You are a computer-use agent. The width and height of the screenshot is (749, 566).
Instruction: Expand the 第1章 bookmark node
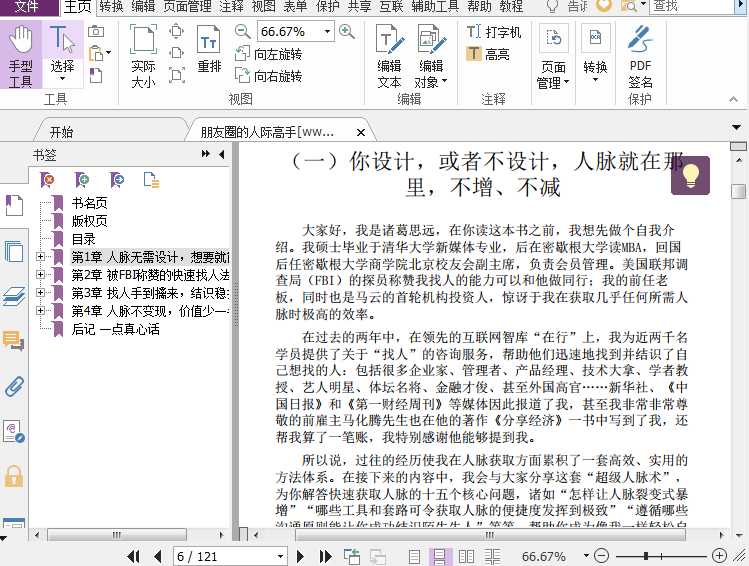(41, 256)
